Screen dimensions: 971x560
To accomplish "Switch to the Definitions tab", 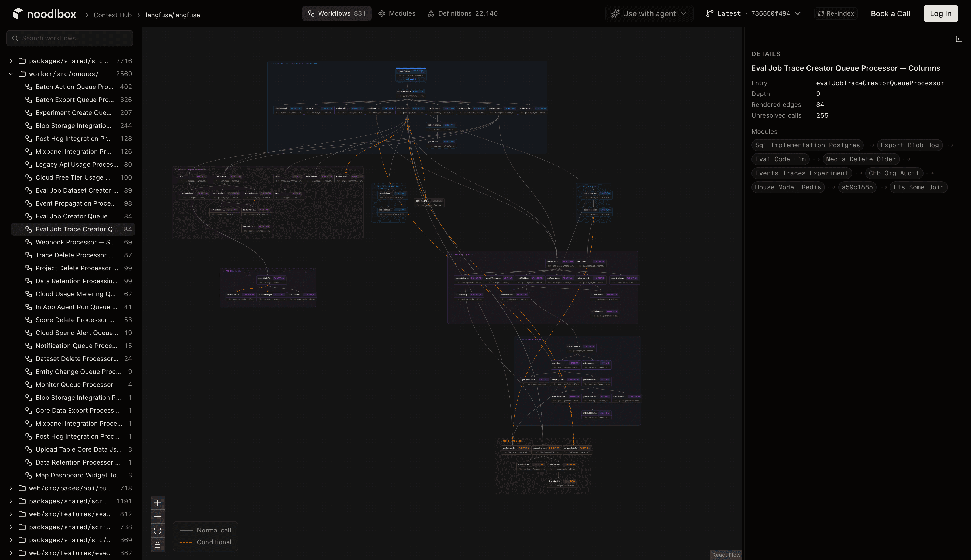I will 463,13.
